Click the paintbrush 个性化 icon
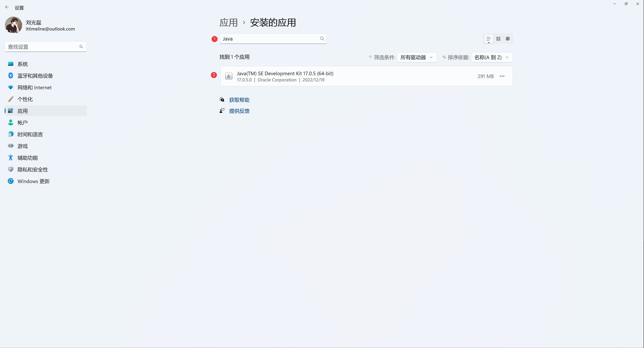This screenshot has width=644, height=348. tap(11, 99)
